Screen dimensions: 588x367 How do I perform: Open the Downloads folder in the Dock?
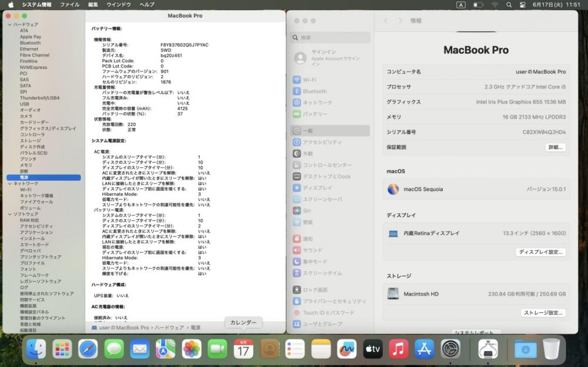pyautogui.click(x=525, y=349)
